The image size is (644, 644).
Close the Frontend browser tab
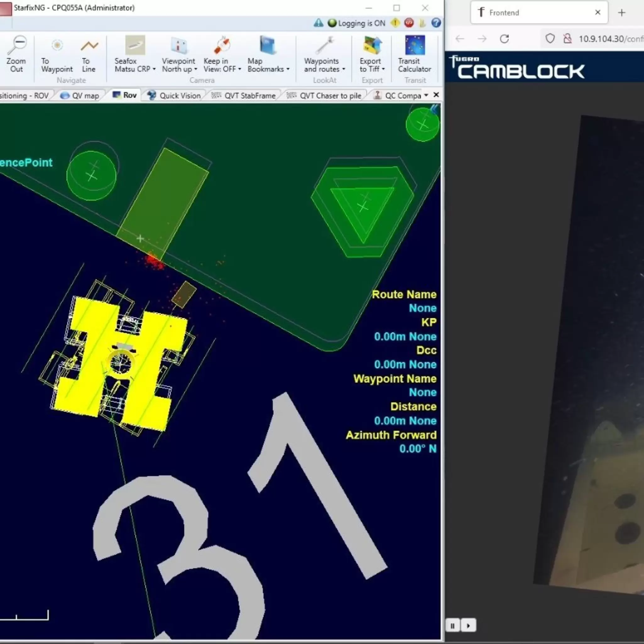coord(598,12)
